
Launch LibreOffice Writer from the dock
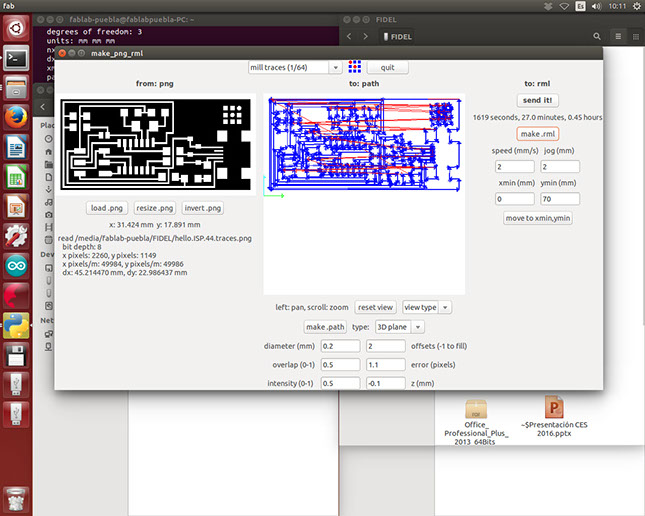point(16,147)
